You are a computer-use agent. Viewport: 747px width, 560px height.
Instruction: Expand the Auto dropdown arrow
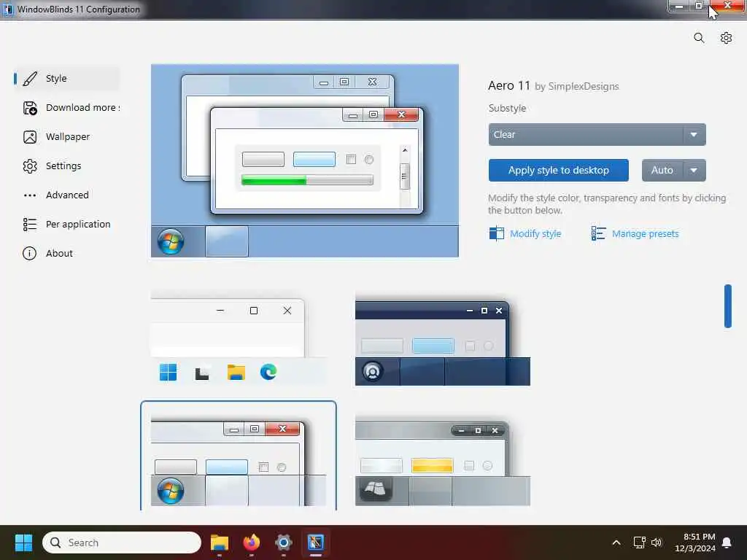click(x=694, y=170)
